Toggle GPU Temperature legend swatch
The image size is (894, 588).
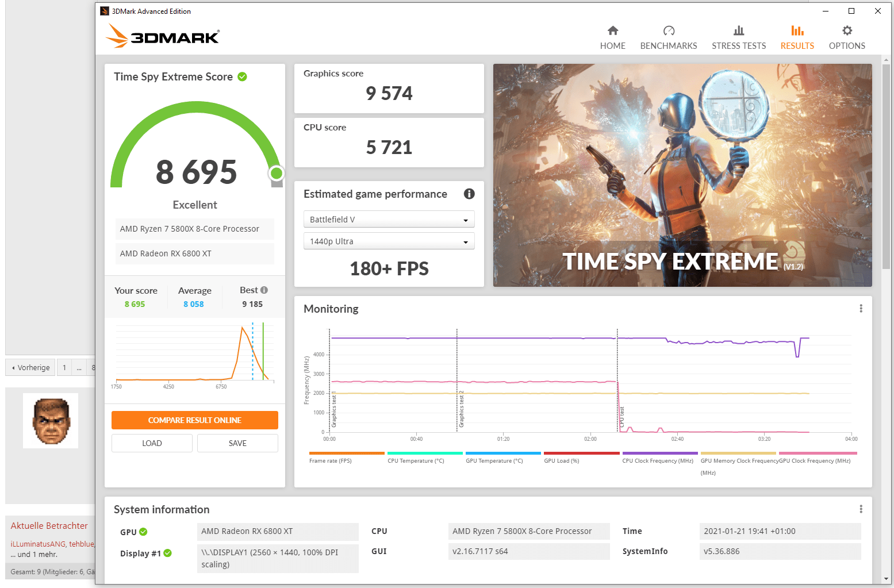coord(503,454)
